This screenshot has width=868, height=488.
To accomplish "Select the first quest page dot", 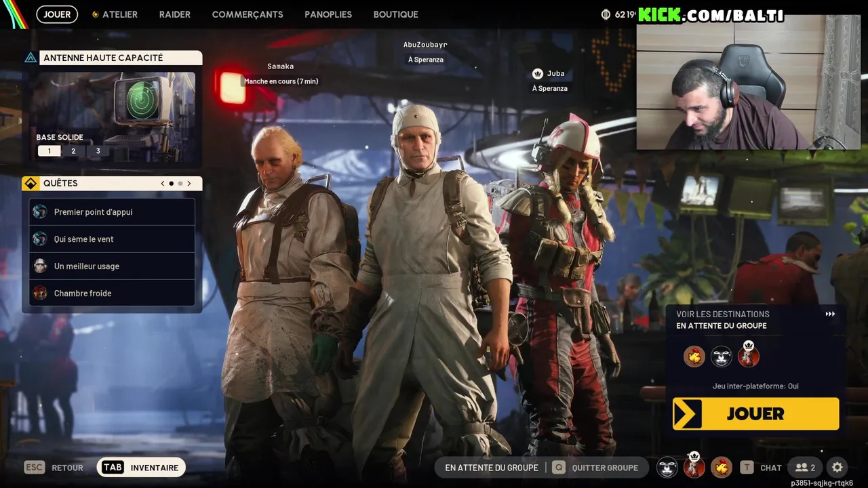I will pyautogui.click(x=172, y=183).
